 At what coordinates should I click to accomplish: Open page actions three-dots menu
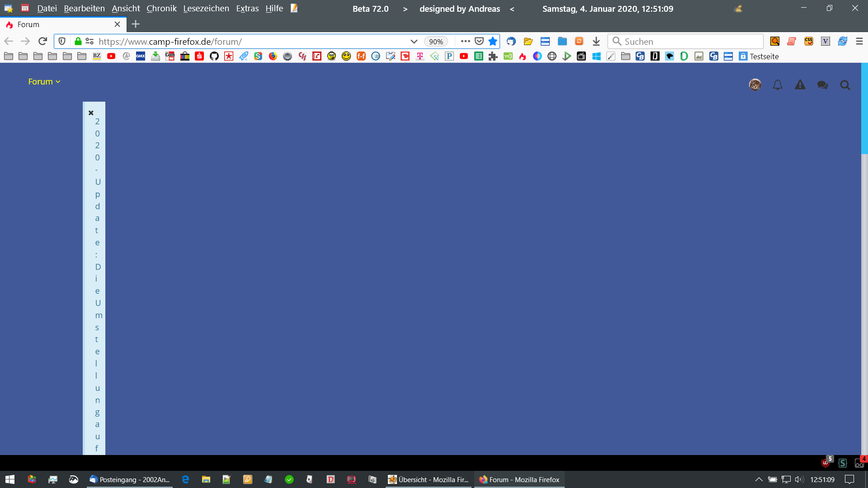click(465, 41)
